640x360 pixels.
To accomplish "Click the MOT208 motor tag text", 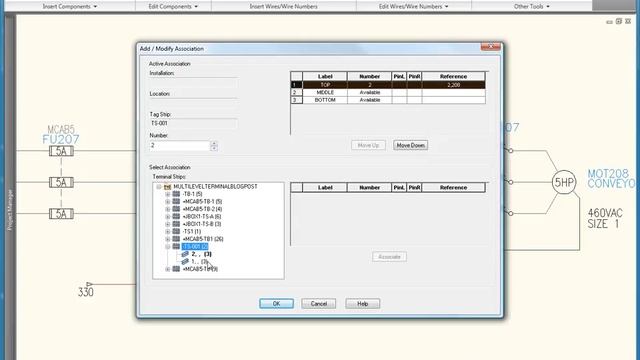I will click(608, 174).
